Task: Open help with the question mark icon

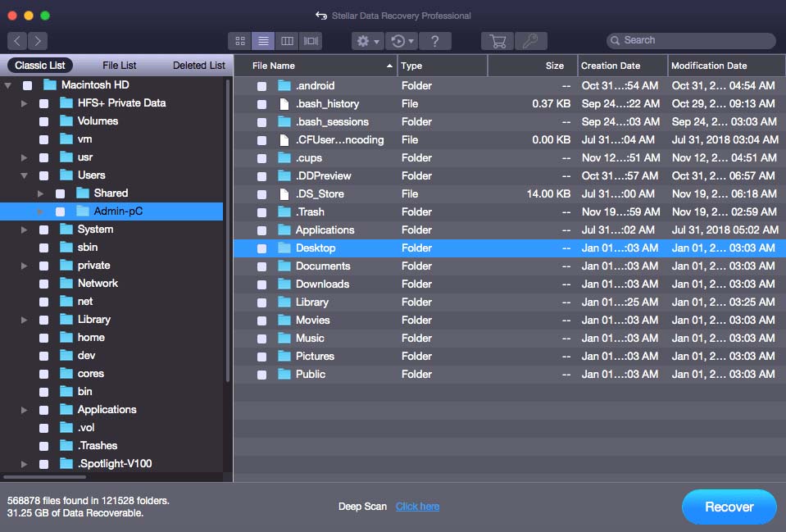Action: pyautogui.click(x=435, y=41)
